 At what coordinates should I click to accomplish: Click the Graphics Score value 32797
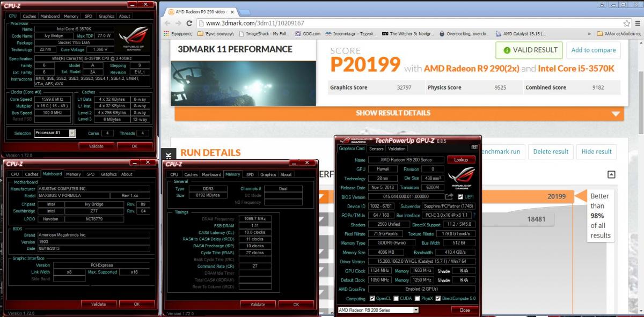405,87
